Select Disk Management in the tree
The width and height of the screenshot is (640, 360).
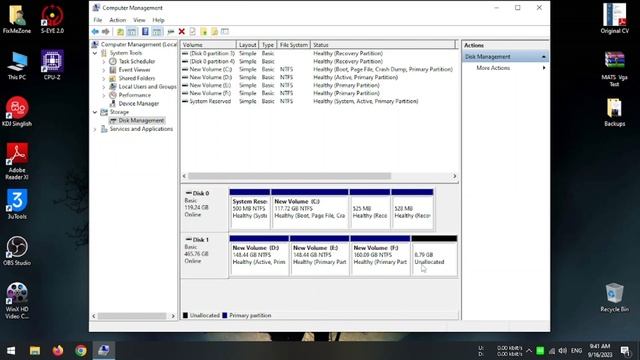point(141,120)
